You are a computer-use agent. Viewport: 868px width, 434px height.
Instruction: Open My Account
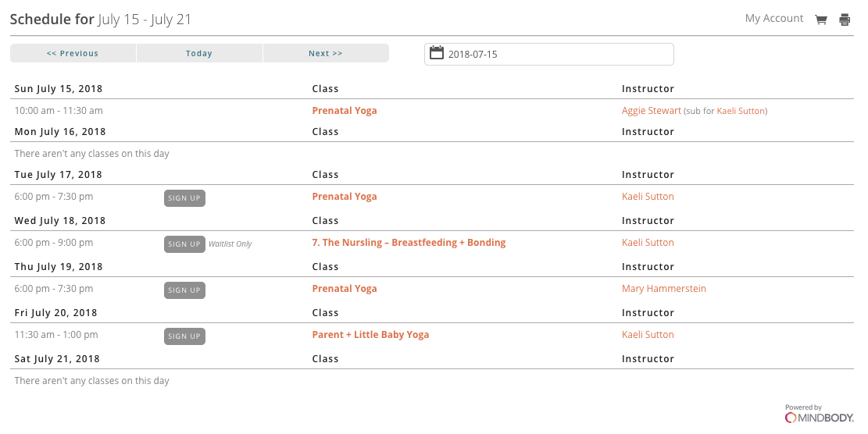click(774, 19)
